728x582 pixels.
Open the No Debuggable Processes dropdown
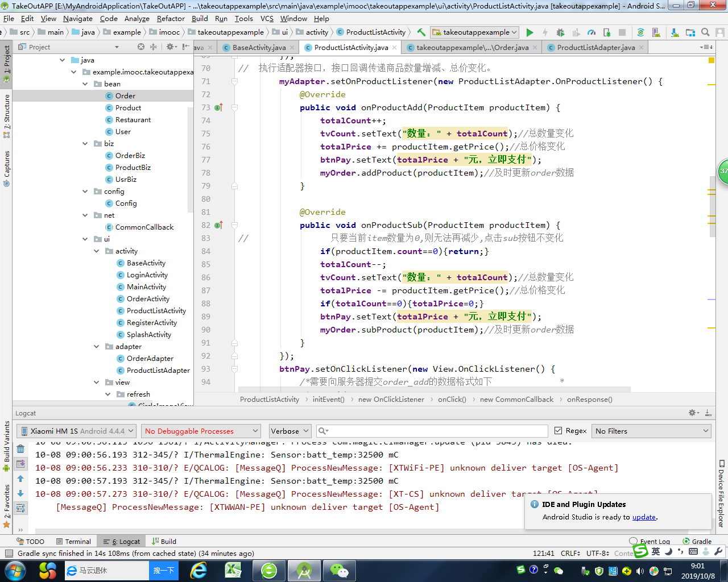click(x=201, y=431)
